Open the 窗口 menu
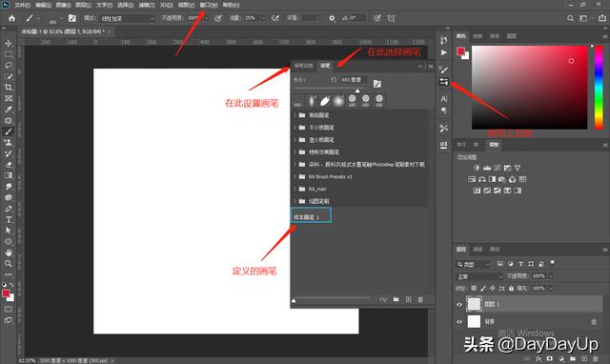Image resolution: width=610 pixels, height=364 pixels. (x=209, y=5)
